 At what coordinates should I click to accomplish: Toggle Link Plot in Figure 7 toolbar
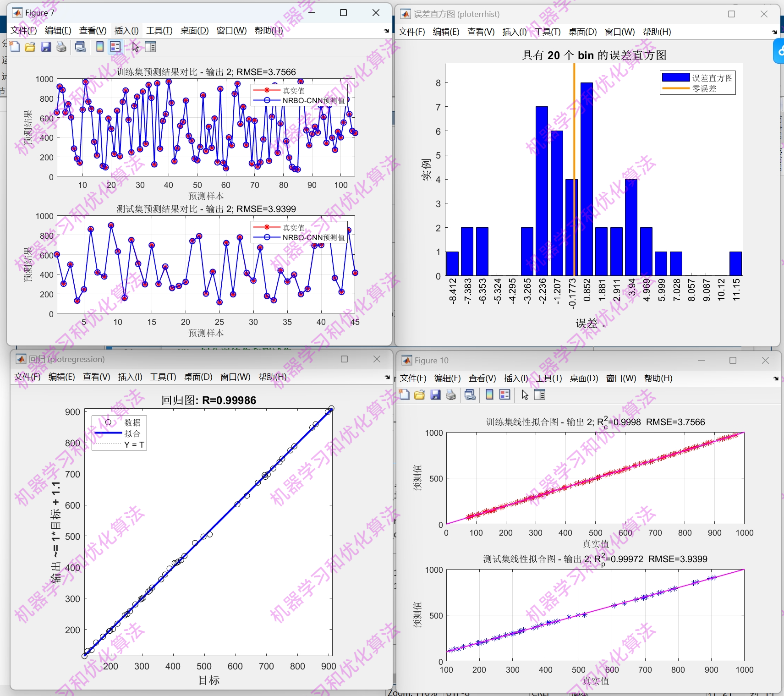[81, 47]
